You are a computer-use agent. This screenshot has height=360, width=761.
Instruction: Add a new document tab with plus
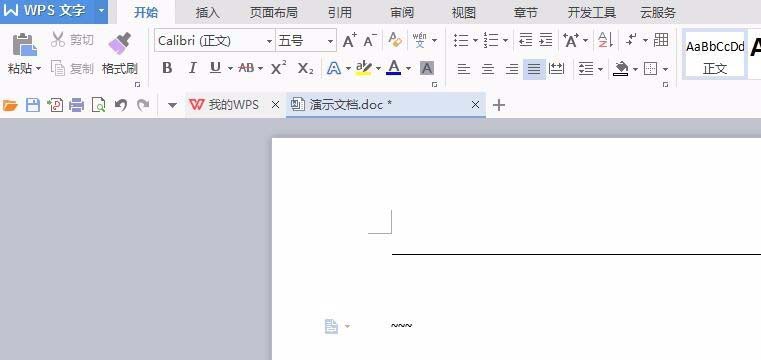[x=499, y=104]
